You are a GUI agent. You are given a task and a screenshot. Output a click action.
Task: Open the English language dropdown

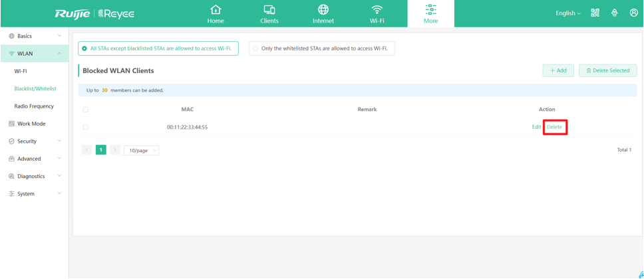[567, 13]
